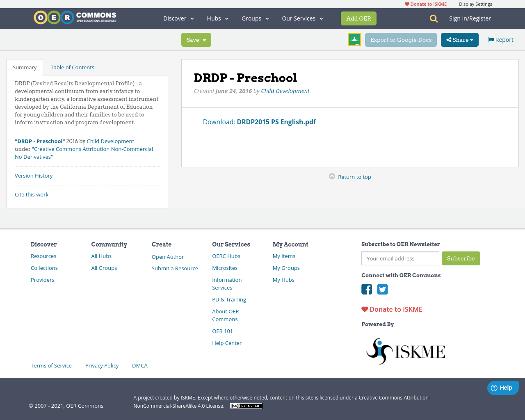The height and width of the screenshot is (420, 525).
Task: Download DRDP2015 PS English.pdf
Action: (x=276, y=121)
